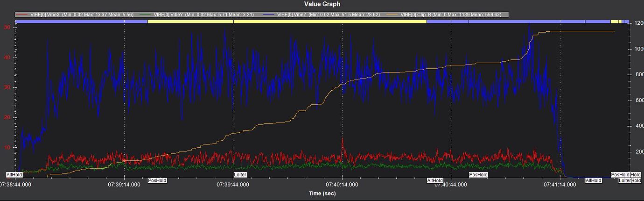Screen dimensions: 644x201
Task: Click the 07:38:44.000 time axis label
Action: 16,185
